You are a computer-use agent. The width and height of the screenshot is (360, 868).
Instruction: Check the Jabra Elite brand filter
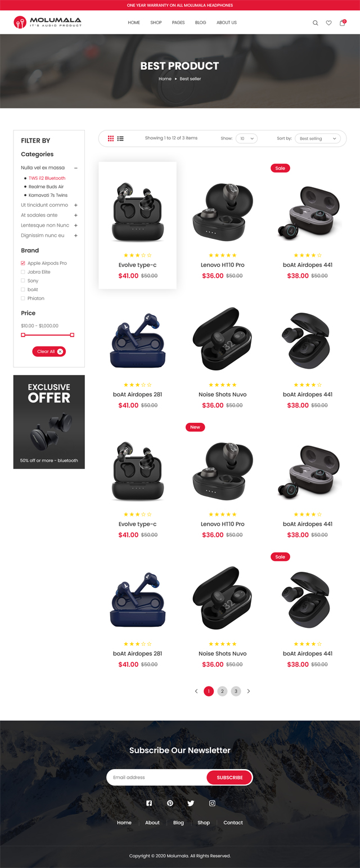pyautogui.click(x=23, y=272)
